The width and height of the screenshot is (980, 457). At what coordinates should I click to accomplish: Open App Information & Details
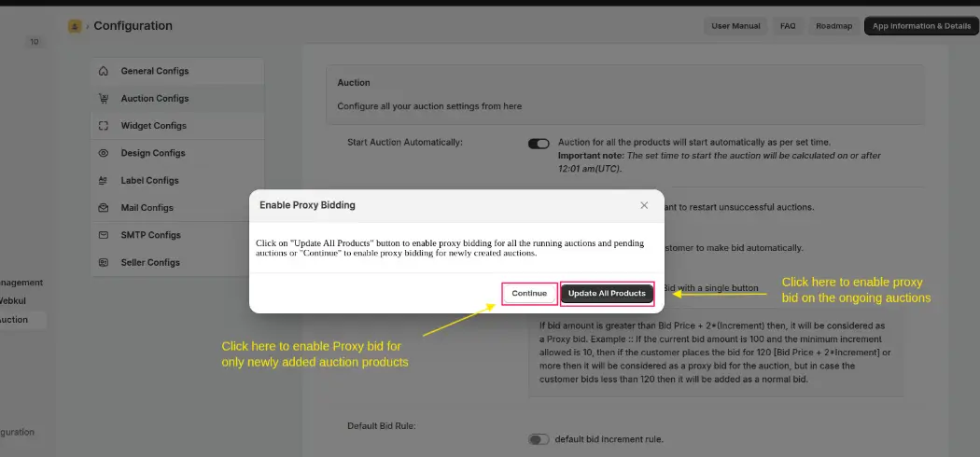(x=921, y=26)
